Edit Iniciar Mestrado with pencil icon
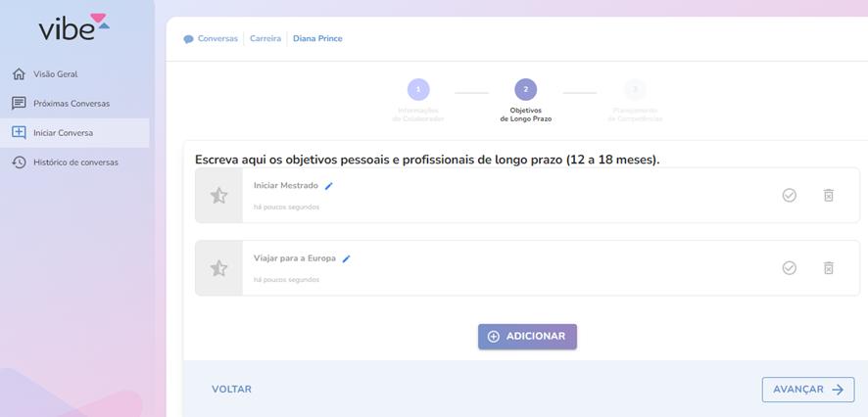The image size is (868, 417). (x=329, y=186)
